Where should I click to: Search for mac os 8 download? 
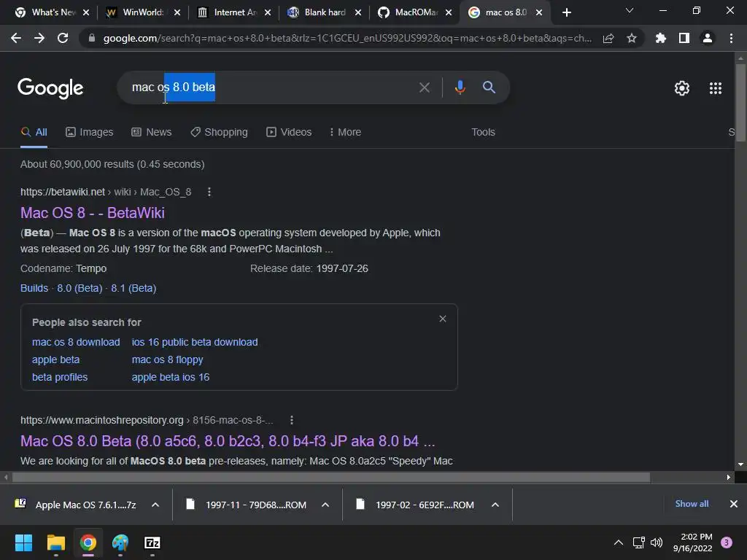[x=76, y=343]
